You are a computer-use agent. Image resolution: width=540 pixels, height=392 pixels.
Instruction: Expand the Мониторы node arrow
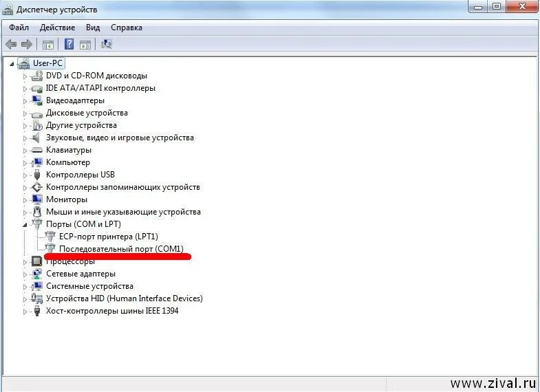click(25, 200)
